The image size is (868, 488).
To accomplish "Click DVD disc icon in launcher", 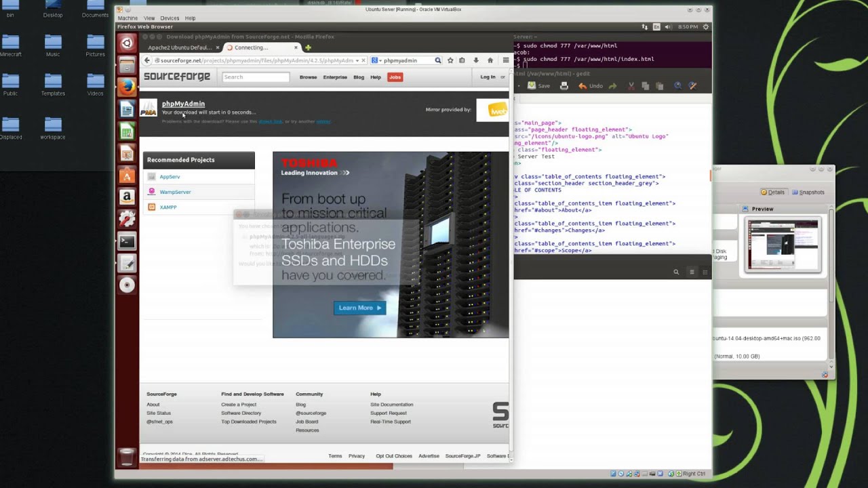I will 127,285.
